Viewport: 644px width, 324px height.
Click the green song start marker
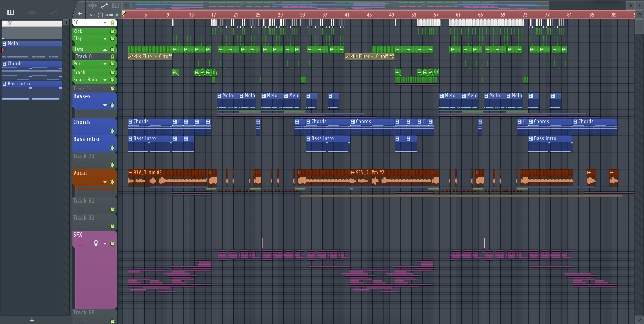coord(124,13)
